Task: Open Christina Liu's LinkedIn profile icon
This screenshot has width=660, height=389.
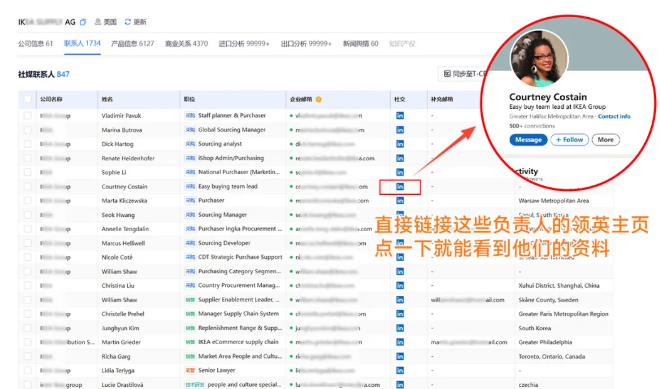Action: pos(400,285)
